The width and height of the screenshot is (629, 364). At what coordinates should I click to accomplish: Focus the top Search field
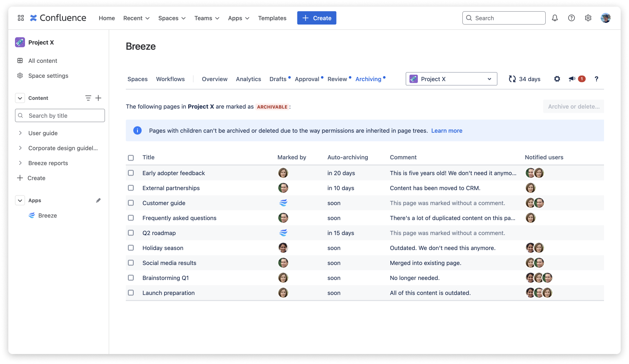pos(504,18)
